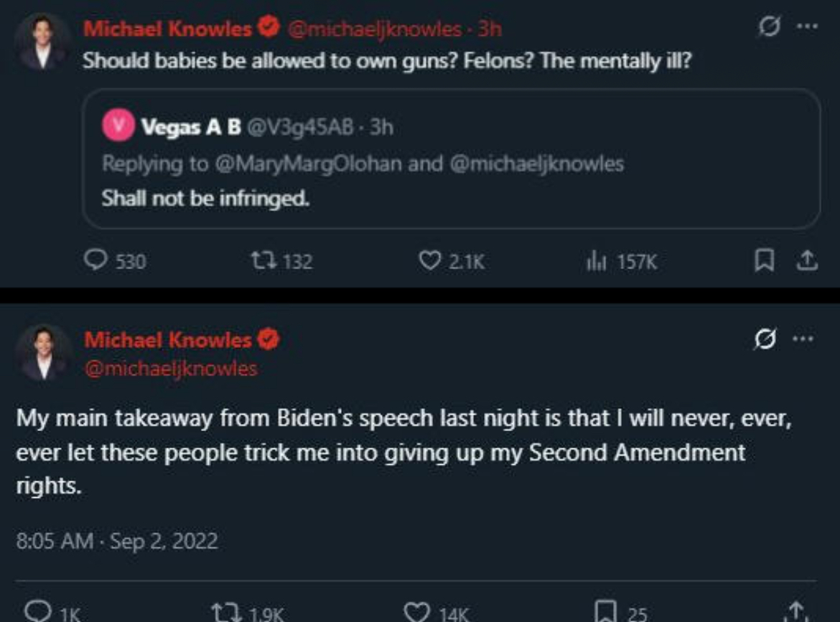Open the @michaeljknowles handle in bottom tweet
This screenshot has height=622, width=840.
pos(171,369)
